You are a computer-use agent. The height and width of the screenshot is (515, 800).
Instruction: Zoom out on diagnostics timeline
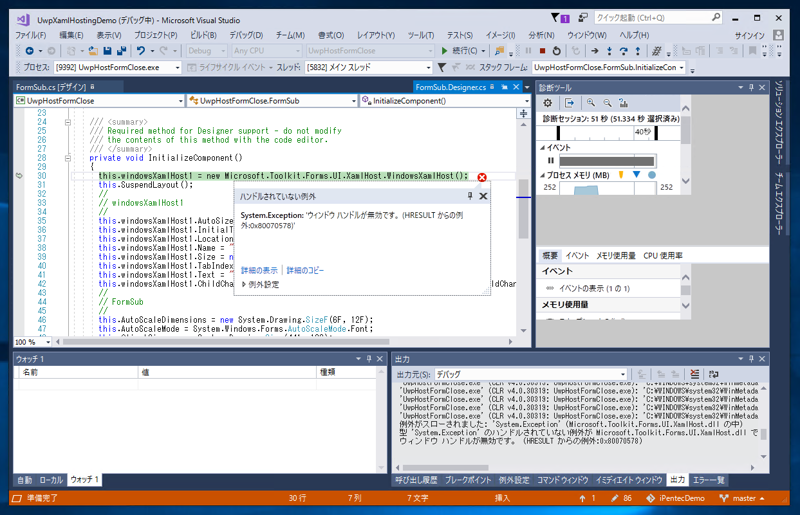607,103
